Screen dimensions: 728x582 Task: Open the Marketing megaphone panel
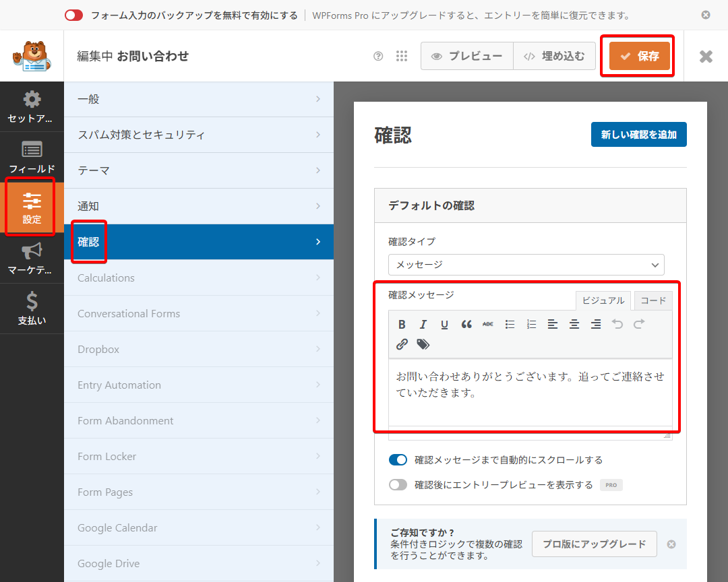click(32, 259)
